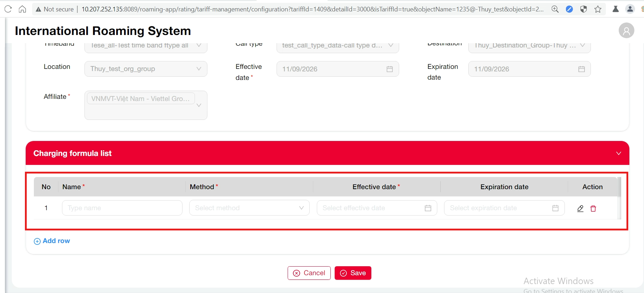Screen dimensions: 644x293
Task: Click the Save button
Action: click(353, 273)
